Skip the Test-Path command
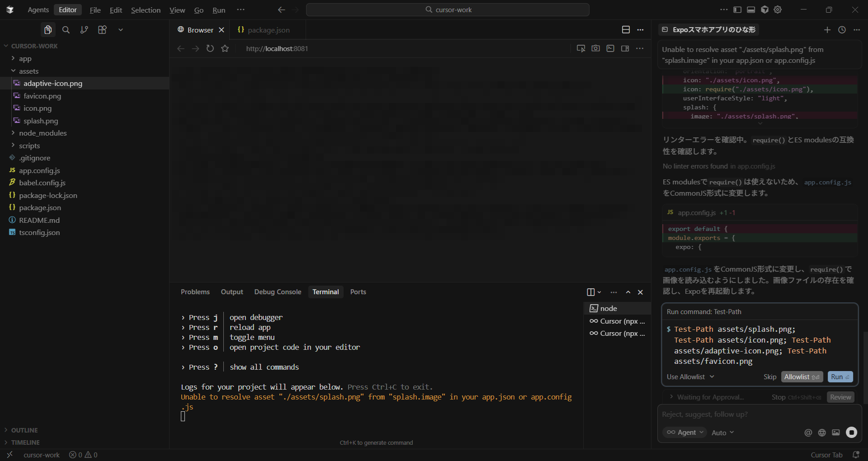The width and height of the screenshot is (868, 461). click(769, 377)
